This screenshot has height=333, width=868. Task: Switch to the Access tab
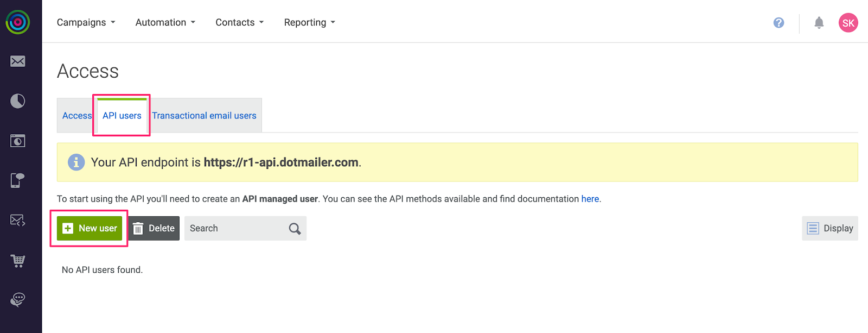tap(76, 116)
